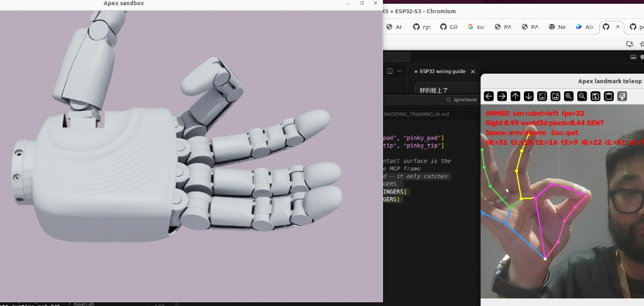Click the "pinky_pad" string in the code
The image size is (644, 306).
tap(423, 138)
